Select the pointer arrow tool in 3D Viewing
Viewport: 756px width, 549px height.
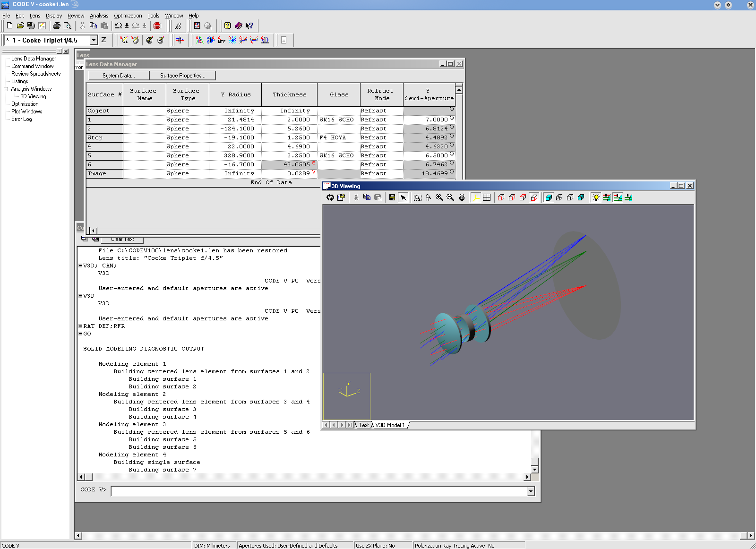(404, 197)
